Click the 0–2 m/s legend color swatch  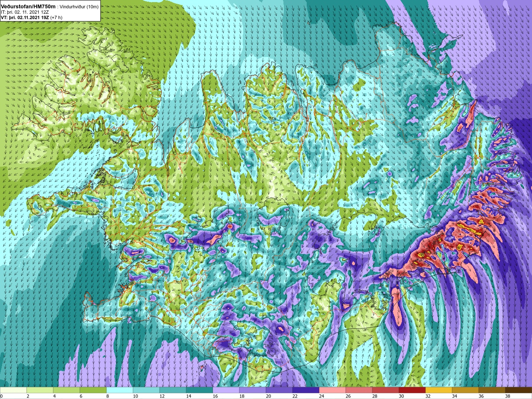pos(13,390)
